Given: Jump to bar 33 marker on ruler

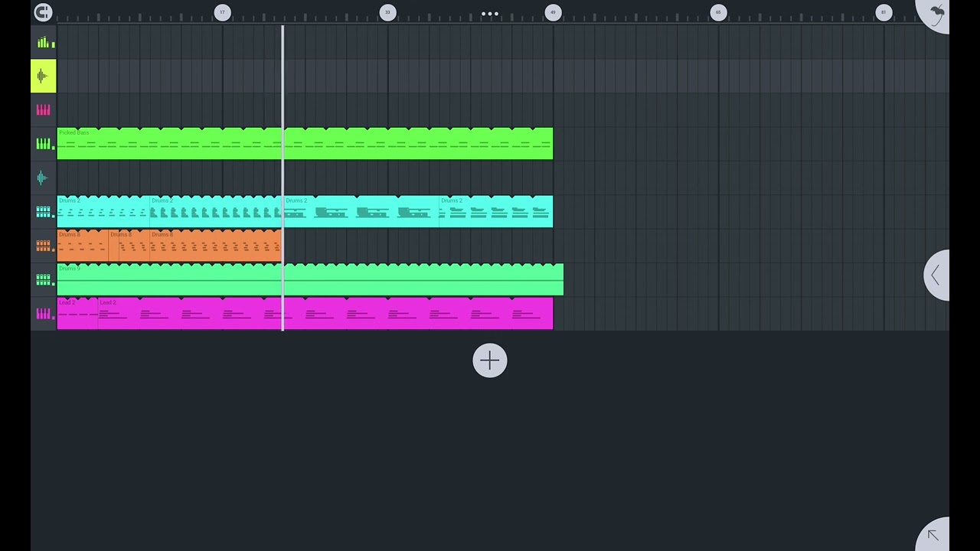Looking at the screenshot, I should (387, 12).
